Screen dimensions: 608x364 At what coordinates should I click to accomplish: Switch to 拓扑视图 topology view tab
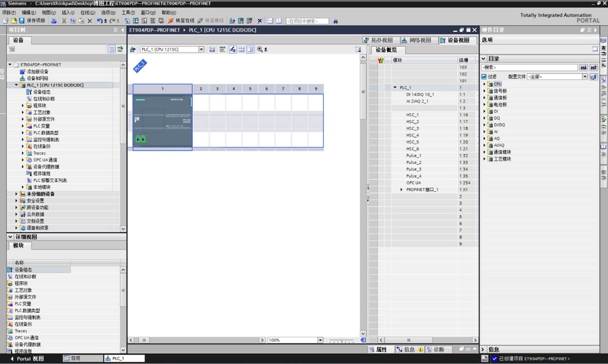(x=382, y=40)
